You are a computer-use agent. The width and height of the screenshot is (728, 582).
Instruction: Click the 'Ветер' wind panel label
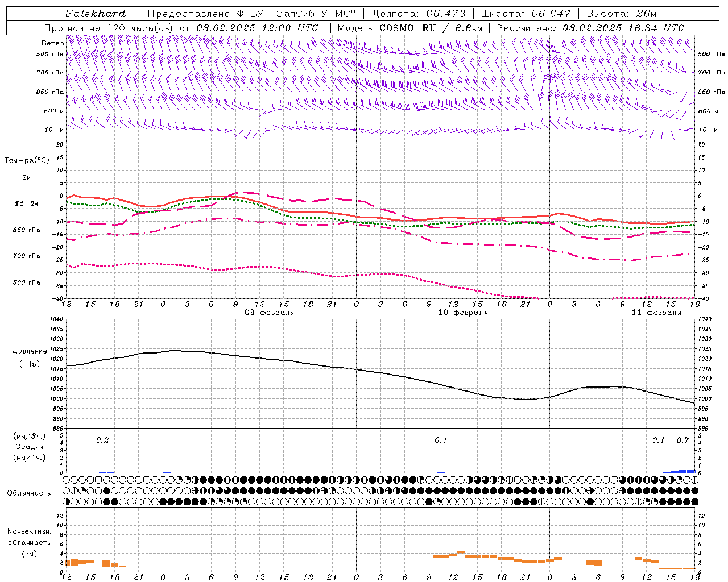coord(52,43)
